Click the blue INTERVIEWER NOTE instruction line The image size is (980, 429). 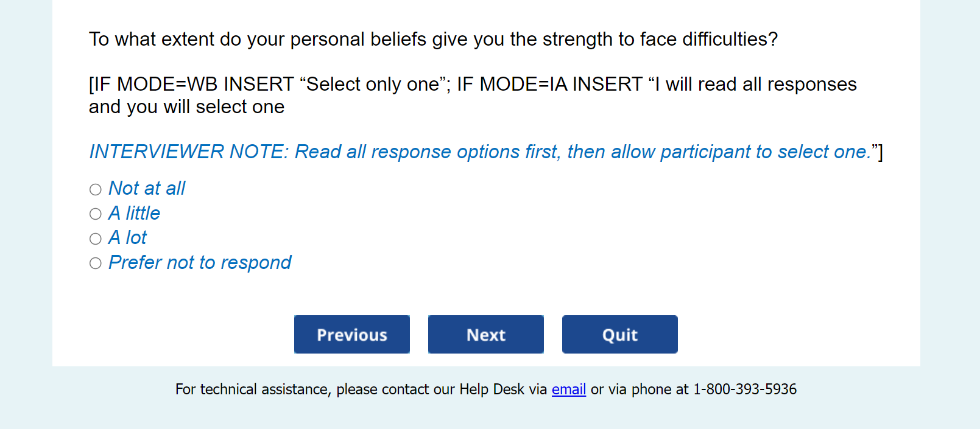click(479, 152)
